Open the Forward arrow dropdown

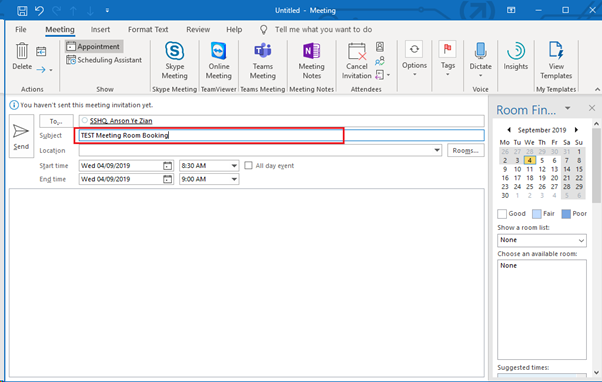coord(51,70)
